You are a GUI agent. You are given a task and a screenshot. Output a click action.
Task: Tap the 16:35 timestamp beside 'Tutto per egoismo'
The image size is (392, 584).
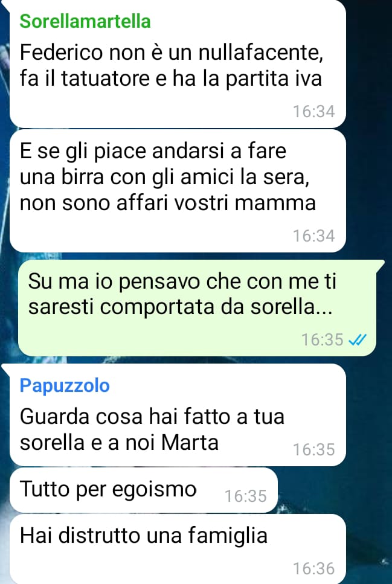(x=246, y=496)
